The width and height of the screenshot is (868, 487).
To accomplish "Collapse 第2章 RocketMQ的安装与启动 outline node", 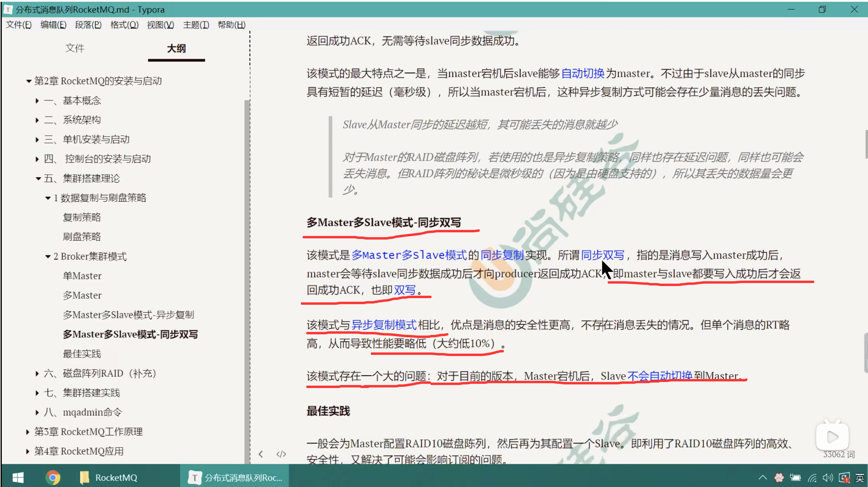I will tap(29, 81).
